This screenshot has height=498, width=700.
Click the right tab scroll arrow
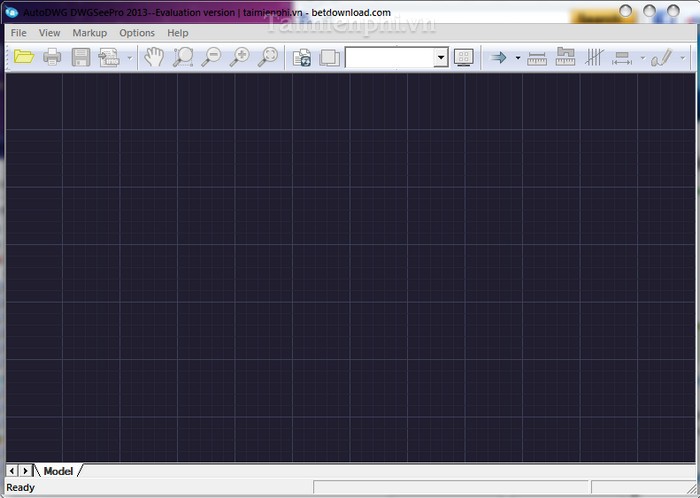(x=25, y=471)
